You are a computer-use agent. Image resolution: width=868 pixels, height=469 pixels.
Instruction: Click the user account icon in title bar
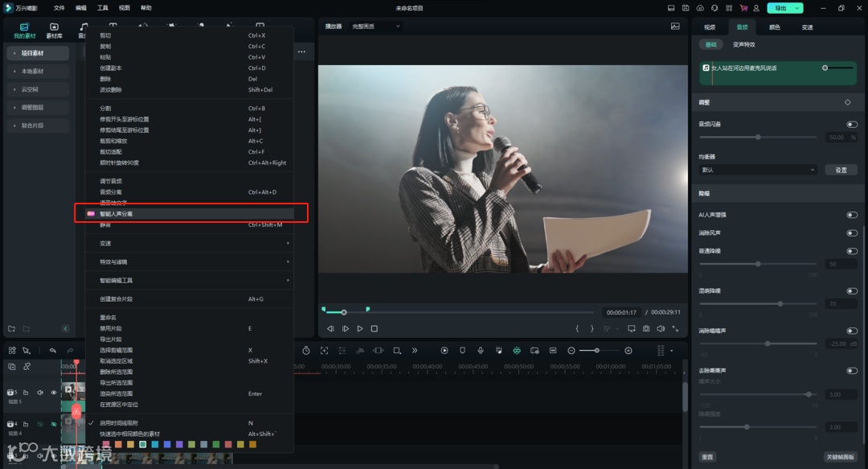(756, 8)
